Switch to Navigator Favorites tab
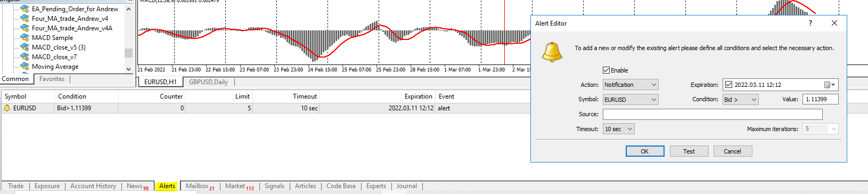The width and height of the screenshot is (868, 194). click(x=52, y=79)
